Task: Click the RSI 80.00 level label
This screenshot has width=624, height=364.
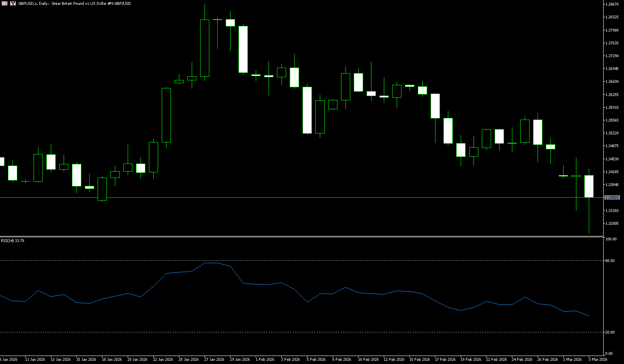Action: (610, 261)
